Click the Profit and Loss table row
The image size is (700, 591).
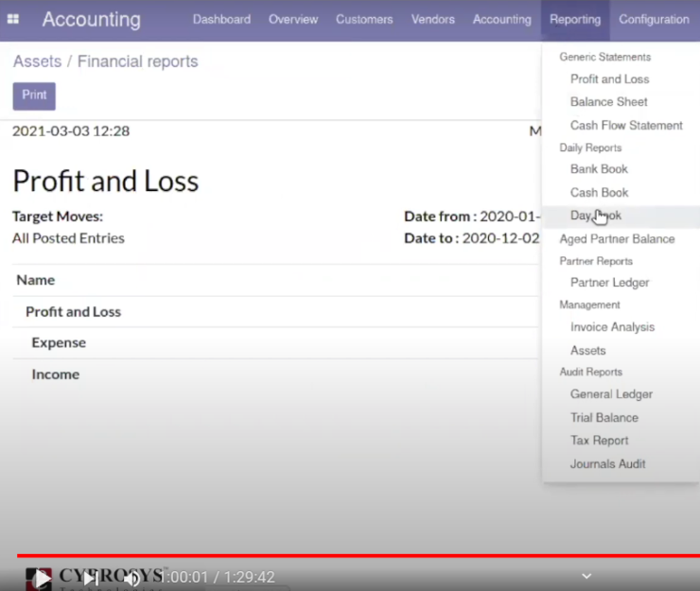[x=275, y=311]
